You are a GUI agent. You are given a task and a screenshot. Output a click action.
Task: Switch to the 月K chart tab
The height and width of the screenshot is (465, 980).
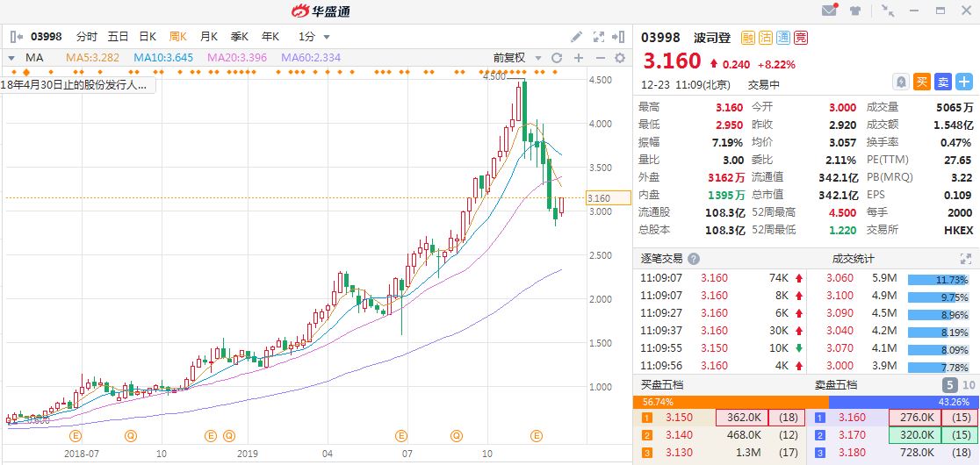(208, 37)
